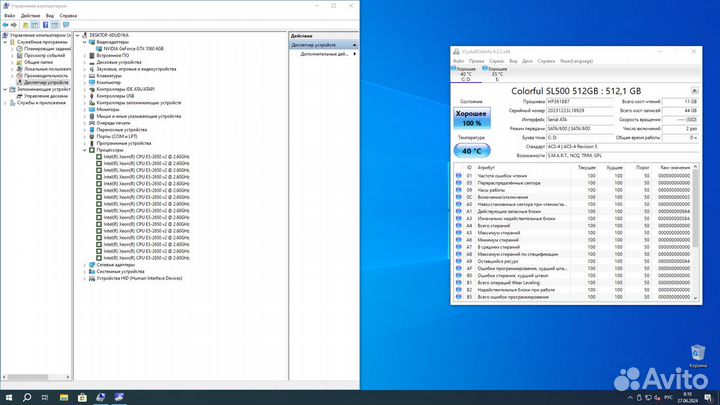Image resolution: width=720 pixels, height=405 pixels.
Task: Open the Recycle Bin desktop icon
Action: [x=698, y=355]
